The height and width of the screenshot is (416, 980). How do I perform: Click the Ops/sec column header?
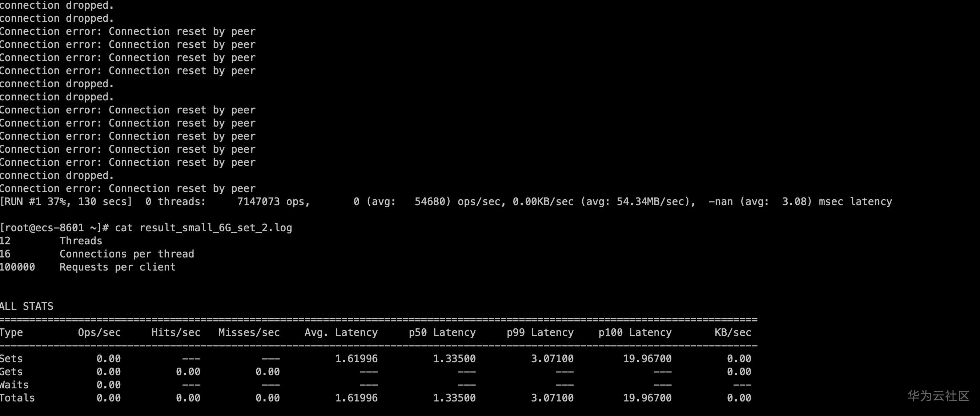[x=99, y=333]
